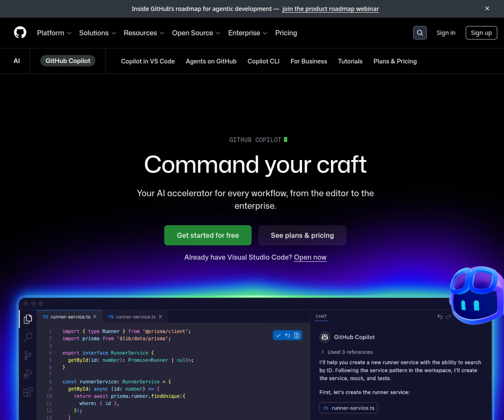Go to Agents on GitHub tab
The height and width of the screenshot is (420, 504).
pyautogui.click(x=211, y=61)
